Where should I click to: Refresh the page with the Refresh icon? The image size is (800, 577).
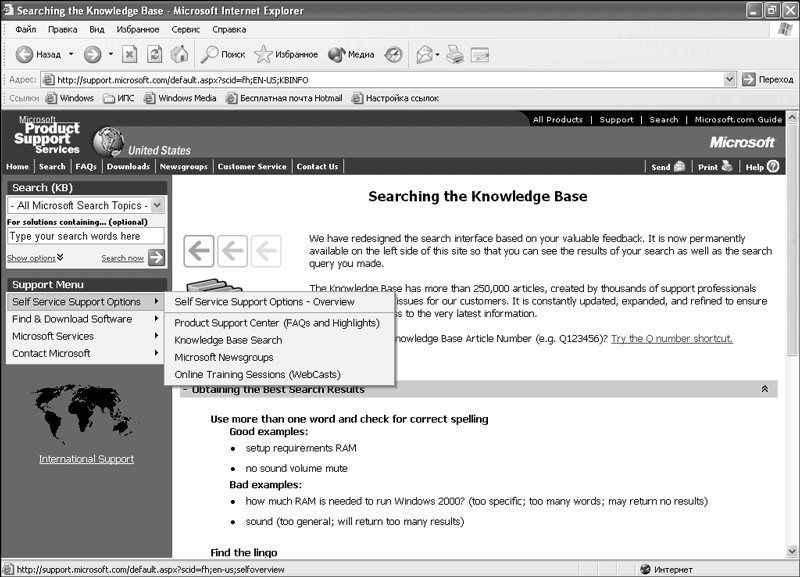155,54
